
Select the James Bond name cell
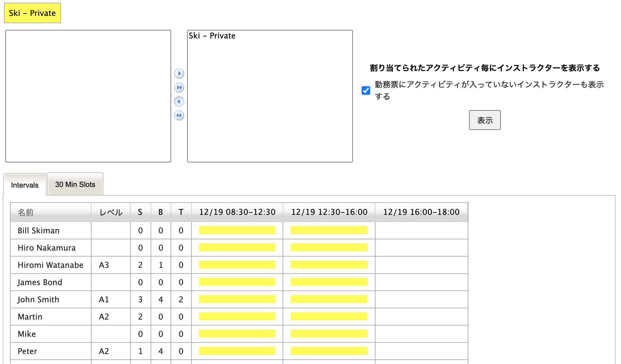[x=40, y=282]
